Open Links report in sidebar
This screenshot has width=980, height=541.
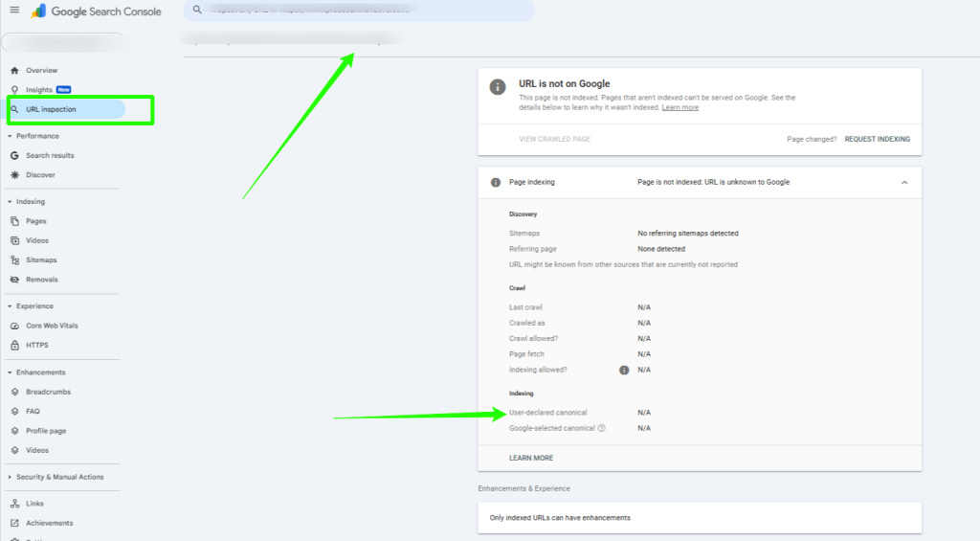(34, 504)
